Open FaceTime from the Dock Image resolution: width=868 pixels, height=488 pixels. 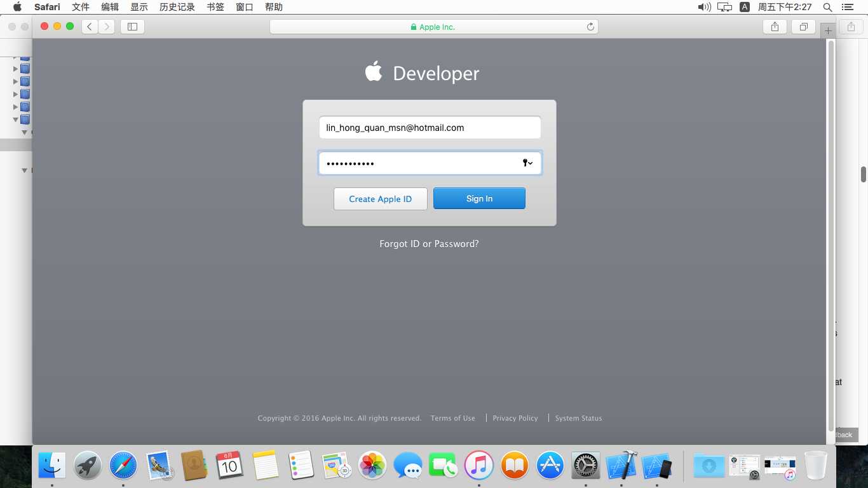coord(444,466)
